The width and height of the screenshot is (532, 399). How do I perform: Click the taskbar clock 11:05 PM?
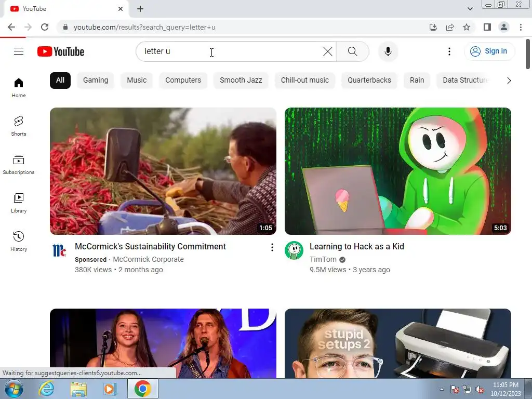click(x=506, y=389)
